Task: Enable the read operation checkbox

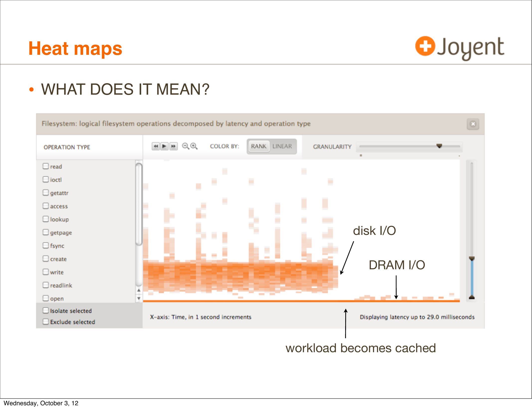Action: point(46,166)
